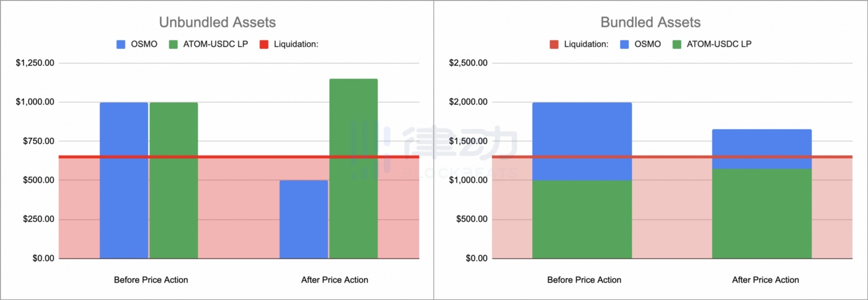Click the tall green bar After Price Action, Unbundled
The image size is (868, 300).
coord(353,169)
